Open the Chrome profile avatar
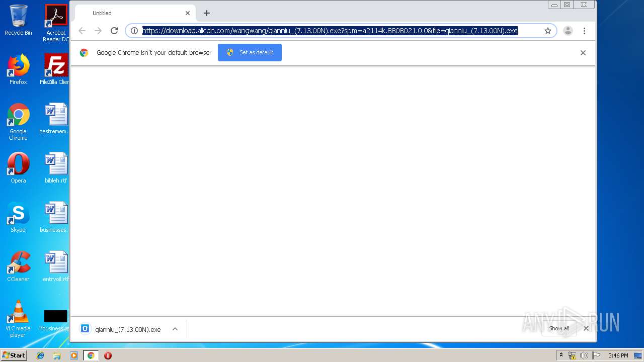The width and height of the screenshot is (644, 362). point(568,31)
